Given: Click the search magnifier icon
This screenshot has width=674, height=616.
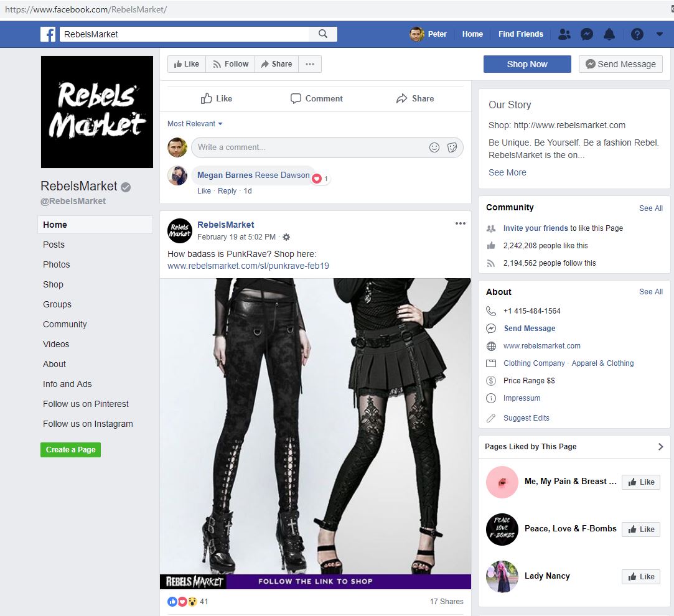Looking at the screenshot, I should click(x=323, y=34).
